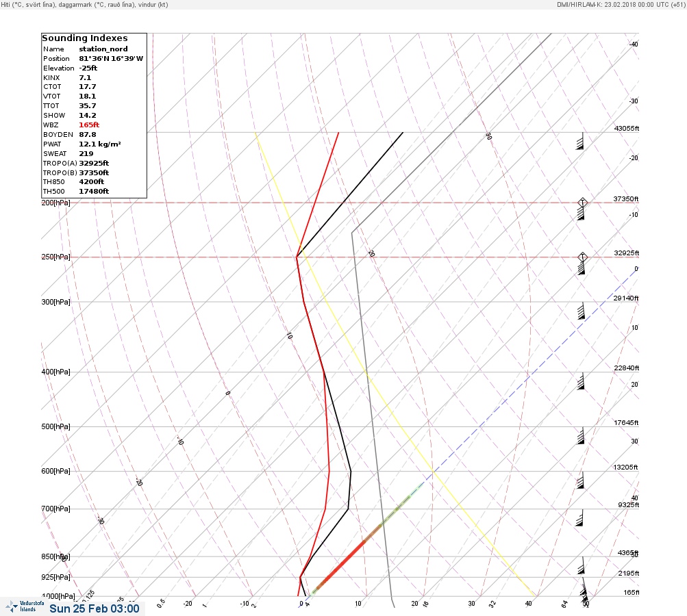This screenshot has width=687, height=616.
Task: Click the 'Sounding Indexes' title
Action: coord(85,38)
